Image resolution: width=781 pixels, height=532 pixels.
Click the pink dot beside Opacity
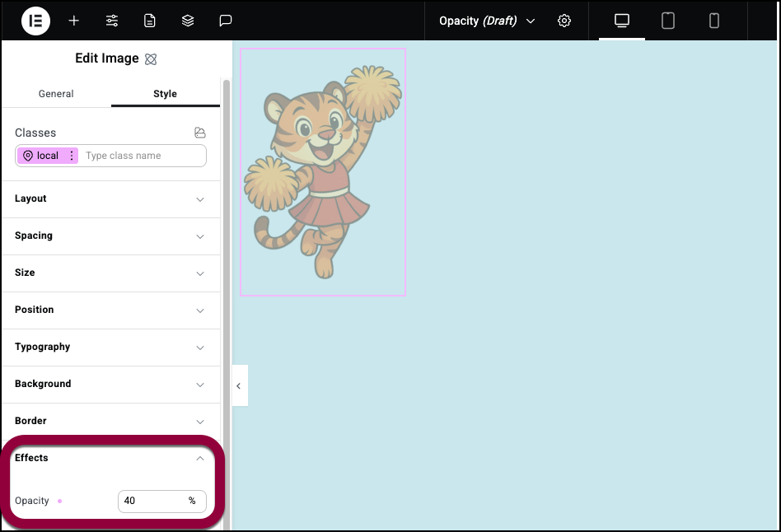click(60, 501)
